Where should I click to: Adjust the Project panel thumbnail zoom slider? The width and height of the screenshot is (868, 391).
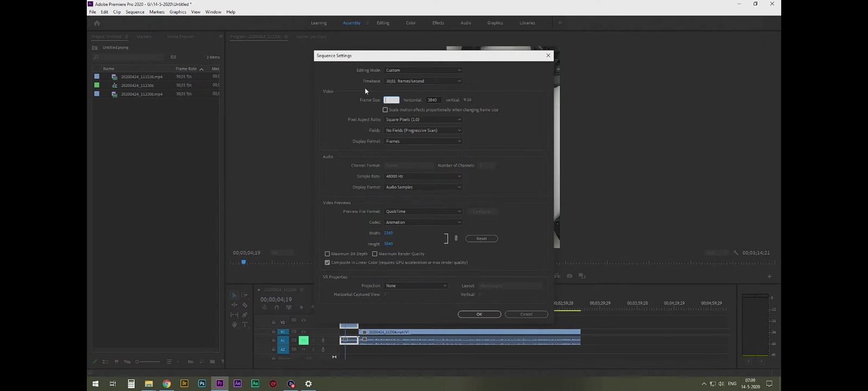[x=148, y=362]
